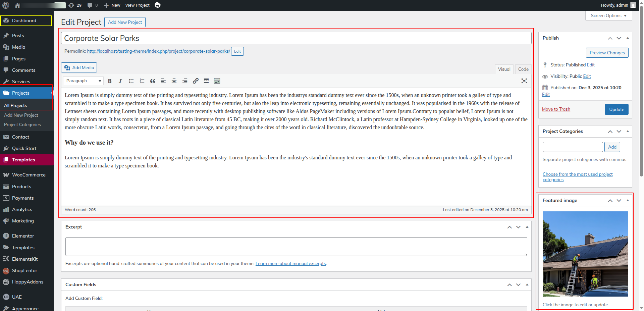Apply italic formatting from the toolbar
The image size is (644, 311).
pos(120,81)
